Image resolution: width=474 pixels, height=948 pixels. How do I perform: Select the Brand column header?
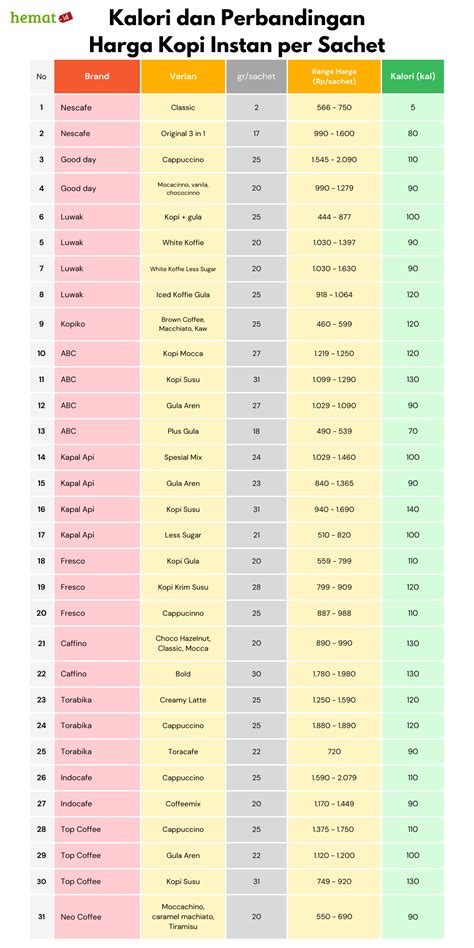coord(97,76)
